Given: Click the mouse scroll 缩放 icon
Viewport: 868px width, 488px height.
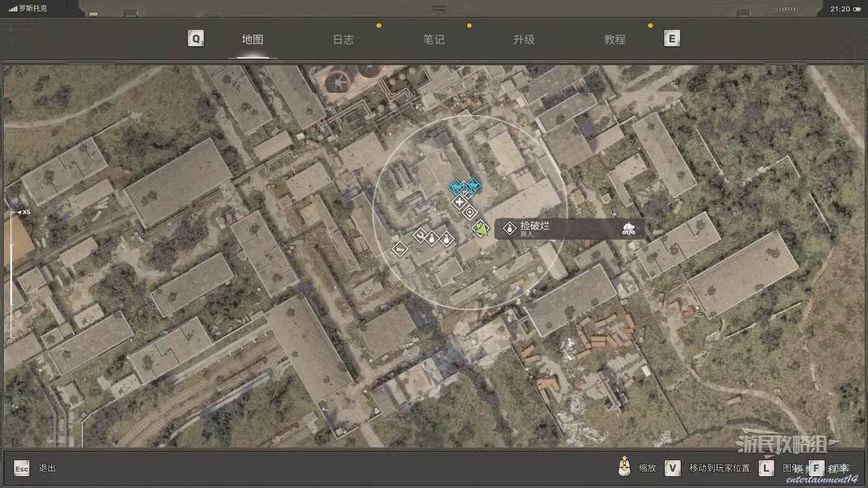Looking at the screenshot, I should (x=625, y=468).
